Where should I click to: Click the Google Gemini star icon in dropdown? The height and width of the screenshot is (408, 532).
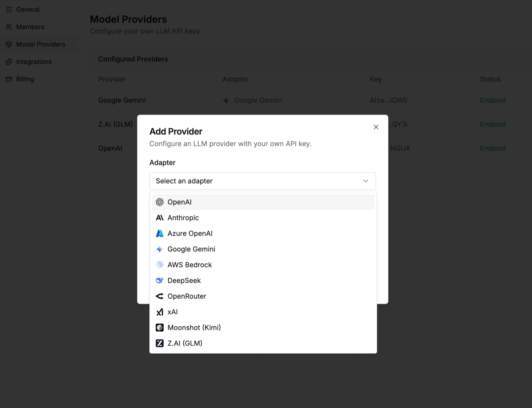[159, 249]
